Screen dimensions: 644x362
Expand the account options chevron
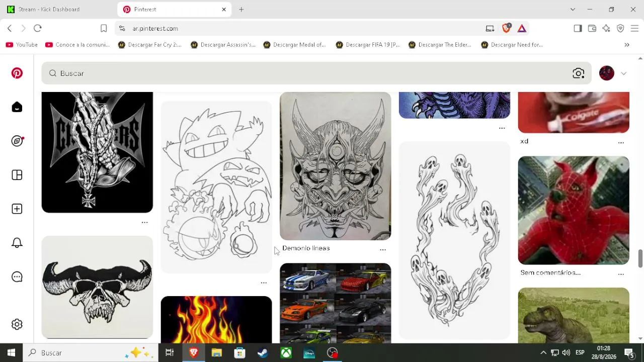624,73
